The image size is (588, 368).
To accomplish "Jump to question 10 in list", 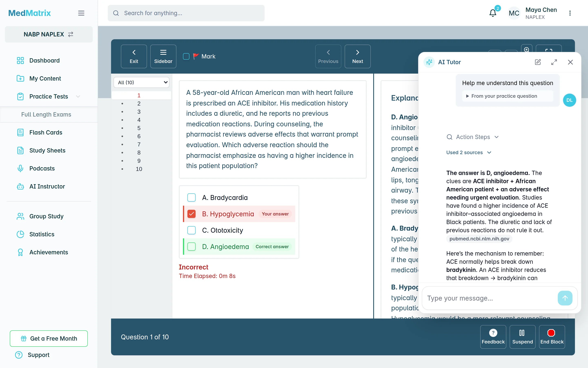I will 139,169.
